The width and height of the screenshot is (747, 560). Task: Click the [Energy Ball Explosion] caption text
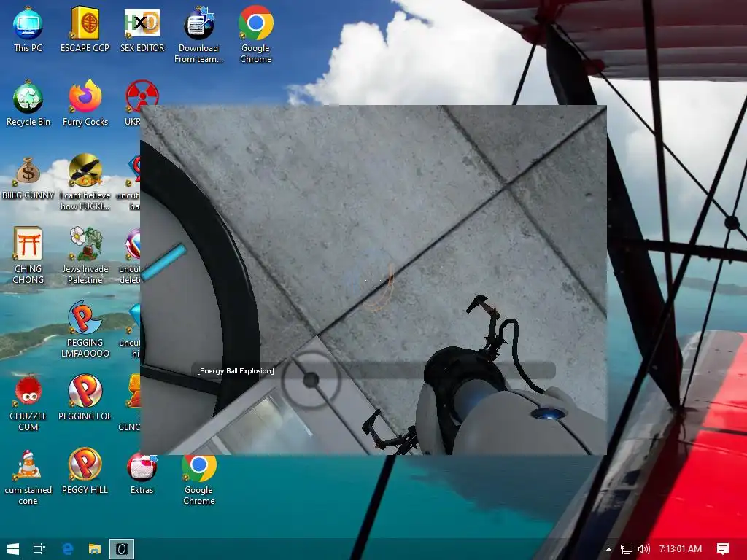236,370
